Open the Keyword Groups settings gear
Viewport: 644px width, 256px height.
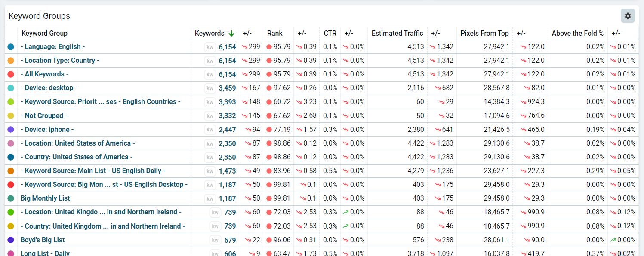tap(628, 16)
